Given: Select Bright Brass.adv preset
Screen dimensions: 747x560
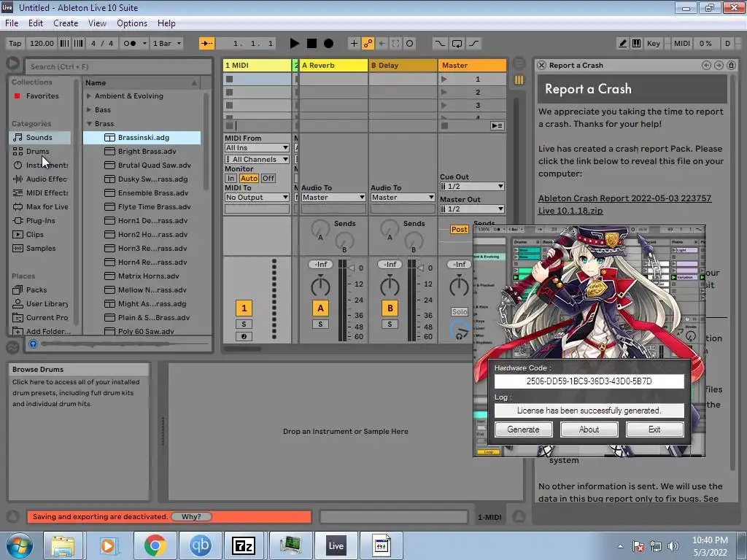Looking at the screenshot, I should (142, 151).
